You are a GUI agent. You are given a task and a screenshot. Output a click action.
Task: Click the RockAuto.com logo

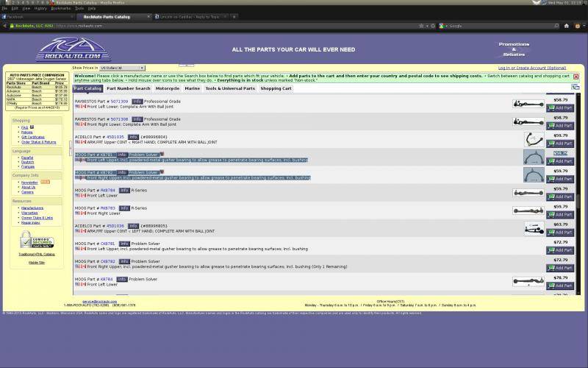pos(73,49)
